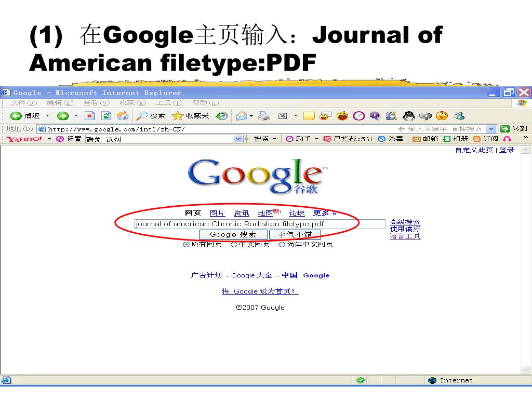Click blocked popups (已拦截) counter
The image size is (532, 399).
[348, 139]
